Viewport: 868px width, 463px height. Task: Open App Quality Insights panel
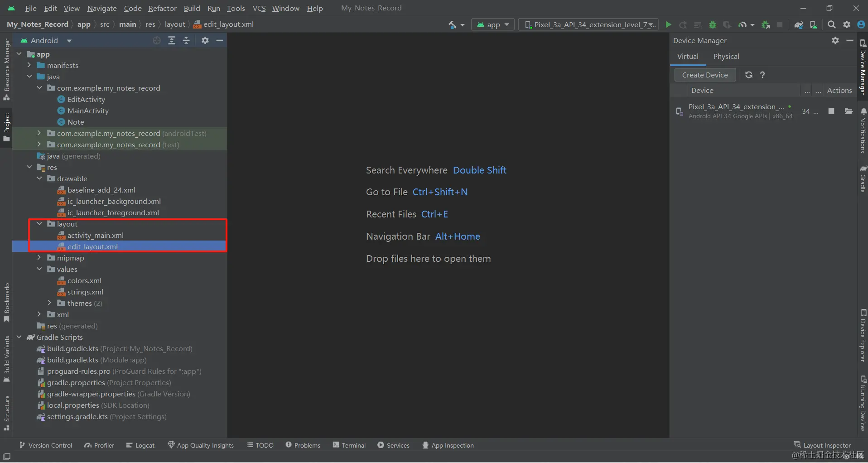(x=201, y=445)
